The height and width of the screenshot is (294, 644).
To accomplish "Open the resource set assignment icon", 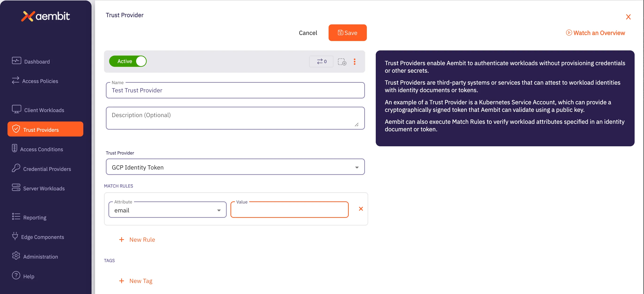I will [342, 62].
